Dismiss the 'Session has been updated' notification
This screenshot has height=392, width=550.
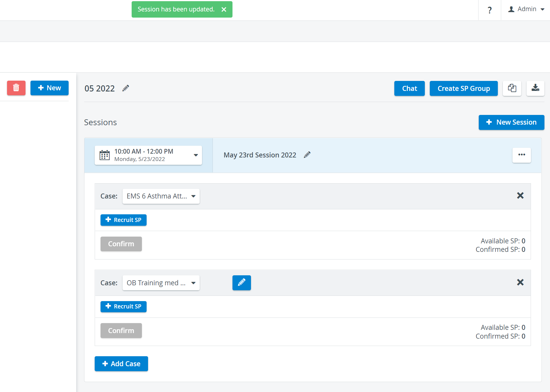224,9
